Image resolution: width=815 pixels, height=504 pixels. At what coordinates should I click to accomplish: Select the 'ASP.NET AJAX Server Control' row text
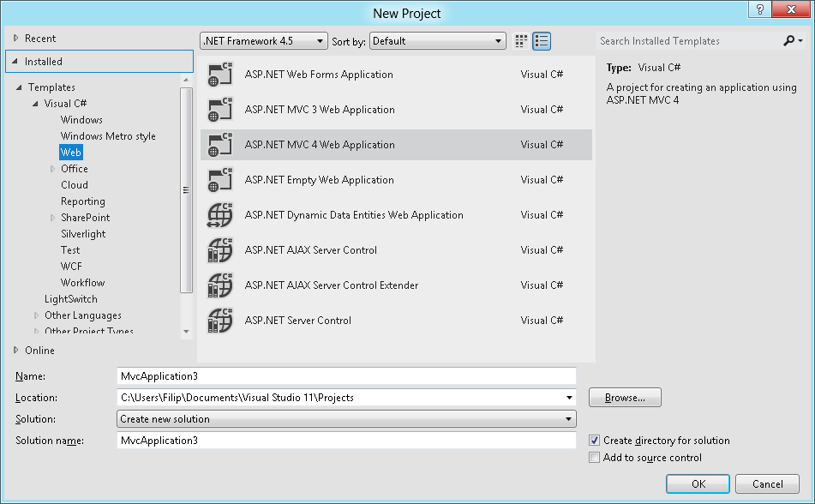pyautogui.click(x=311, y=250)
